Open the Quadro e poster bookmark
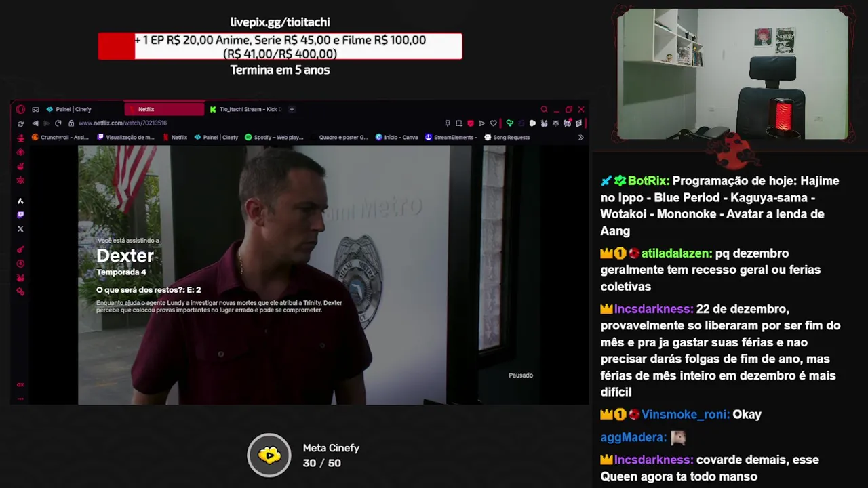868x488 pixels. click(339, 138)
